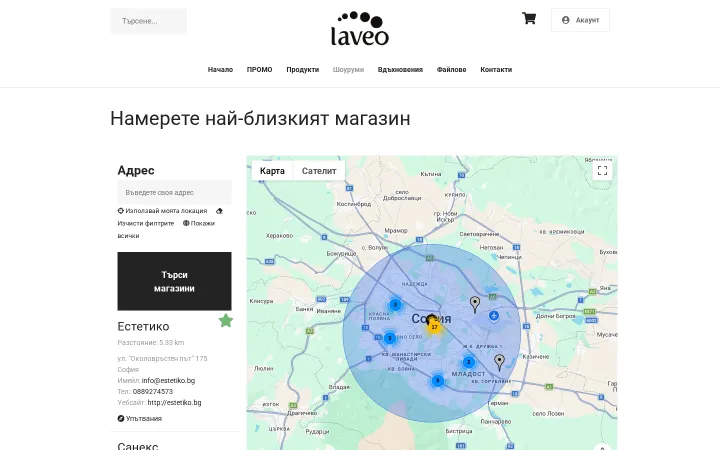The width and height of the screenshot is (720, 450).
Task: Open the Вдъхновения menu item
Action: [400, 70]
